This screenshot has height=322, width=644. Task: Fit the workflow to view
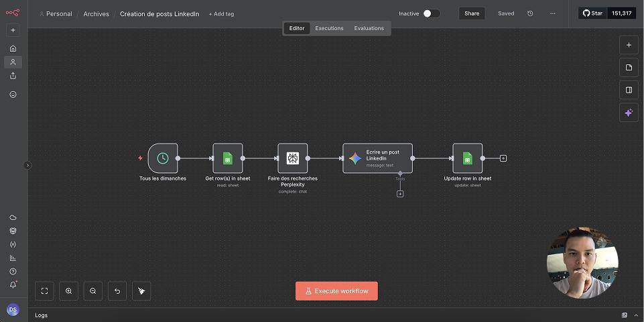coord(44,290)
